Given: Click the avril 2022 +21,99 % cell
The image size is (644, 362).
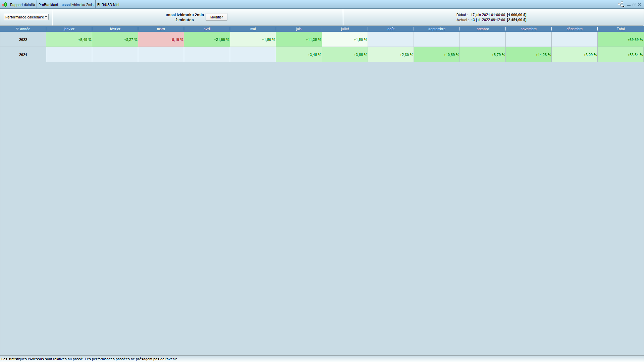Looking at the screenshot, I should click(x=207, y=40).
